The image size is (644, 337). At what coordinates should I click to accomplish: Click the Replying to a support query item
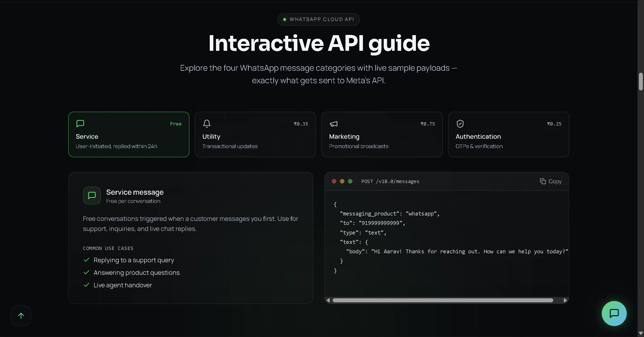pyautogui.click(x=134, y=260)
